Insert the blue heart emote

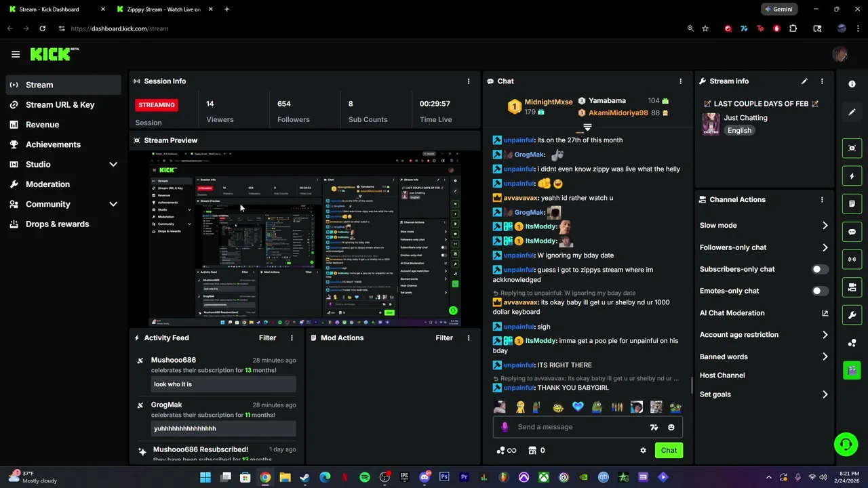tap(578, 407)
